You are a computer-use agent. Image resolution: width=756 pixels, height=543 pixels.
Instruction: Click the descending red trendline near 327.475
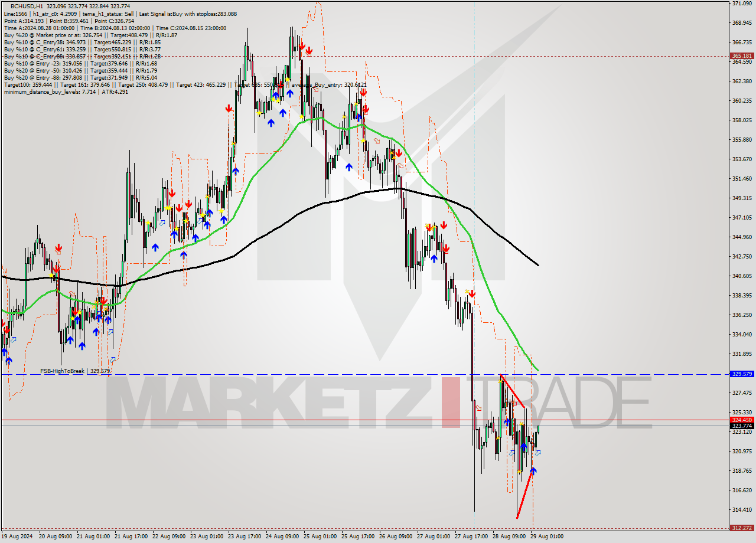(513, 391)
